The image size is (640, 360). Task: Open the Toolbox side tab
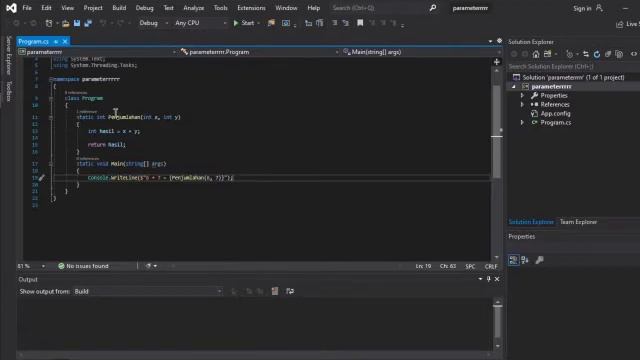click(x=9, y=91)
